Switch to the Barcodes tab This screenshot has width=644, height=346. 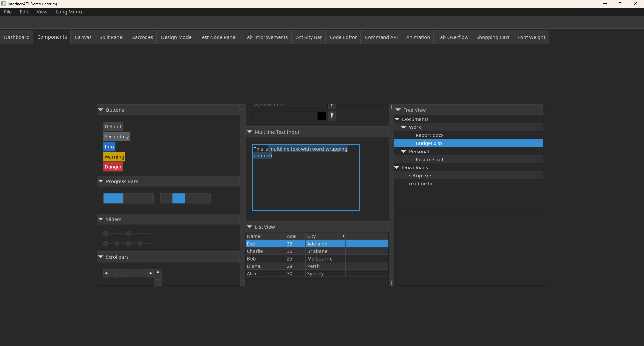(142, 37)
